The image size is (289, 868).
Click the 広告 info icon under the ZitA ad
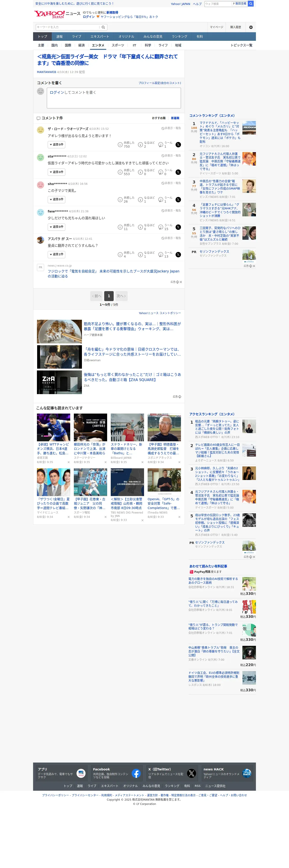click(x=180, y=397)
